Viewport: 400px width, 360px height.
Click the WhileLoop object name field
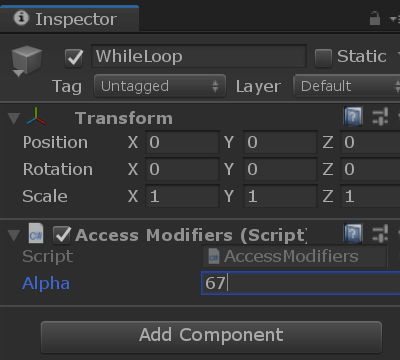pos(199,56)
